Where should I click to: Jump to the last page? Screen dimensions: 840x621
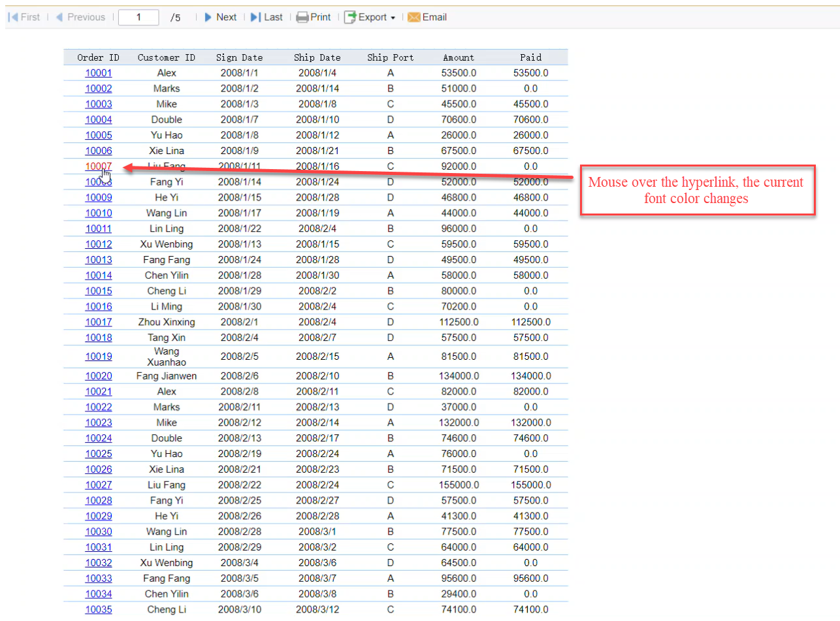coord(267,17)
